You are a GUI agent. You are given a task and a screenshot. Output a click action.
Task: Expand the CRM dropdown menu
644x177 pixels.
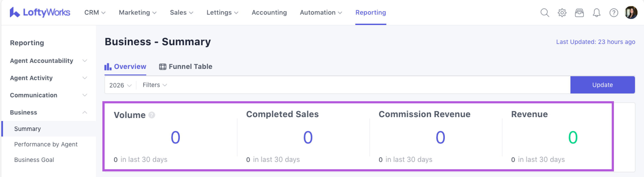coord(95,12)
